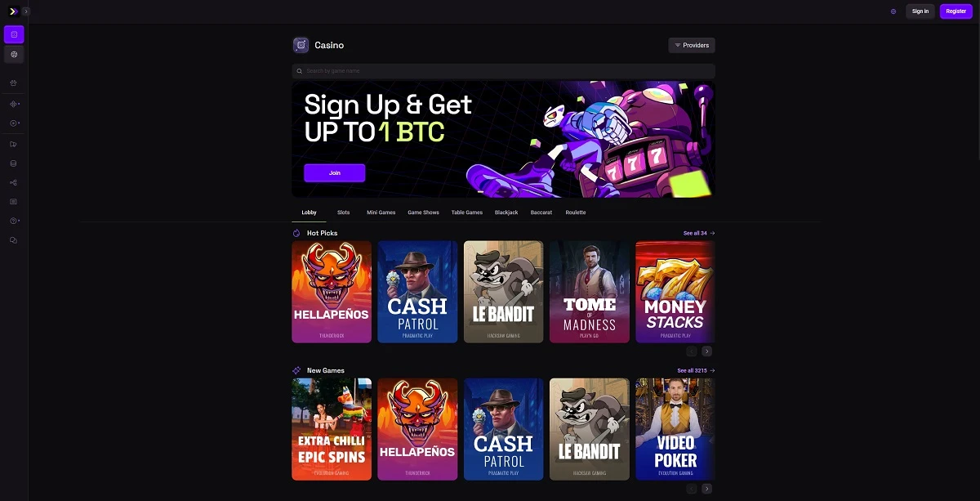Open the purple casino dice sidebar icon
This screenshot has width=980, height=501.
(x=14, y=34)
